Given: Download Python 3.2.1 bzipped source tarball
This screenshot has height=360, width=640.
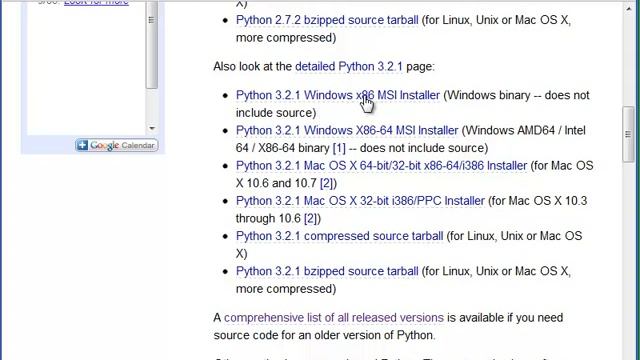Looking at the screenshot, I should 327,271.
